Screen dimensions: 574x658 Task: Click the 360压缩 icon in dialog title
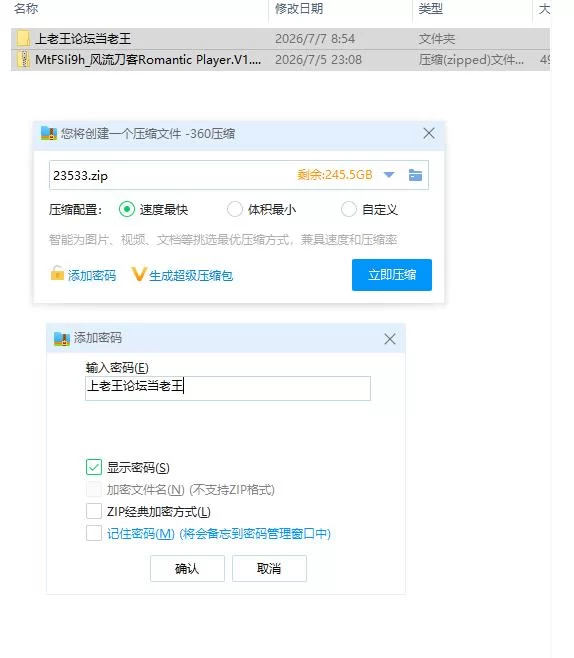coord(49,133)
